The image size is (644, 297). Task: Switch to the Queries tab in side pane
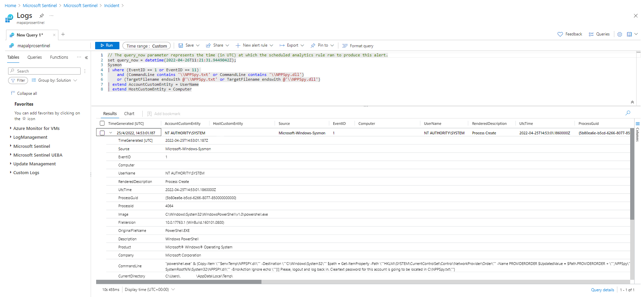pos(34,57)
